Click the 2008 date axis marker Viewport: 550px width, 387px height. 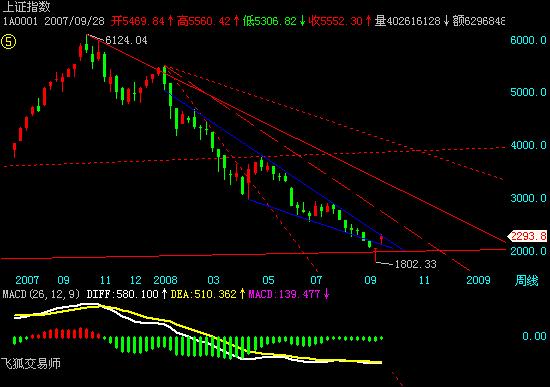coord(165,280)
